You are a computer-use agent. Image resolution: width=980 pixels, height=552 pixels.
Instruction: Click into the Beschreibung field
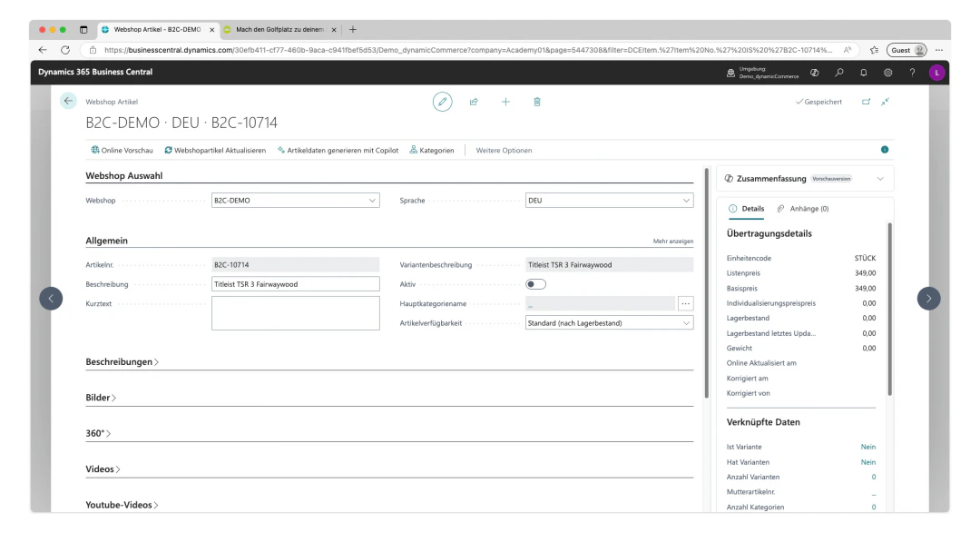tap(295, 284)
